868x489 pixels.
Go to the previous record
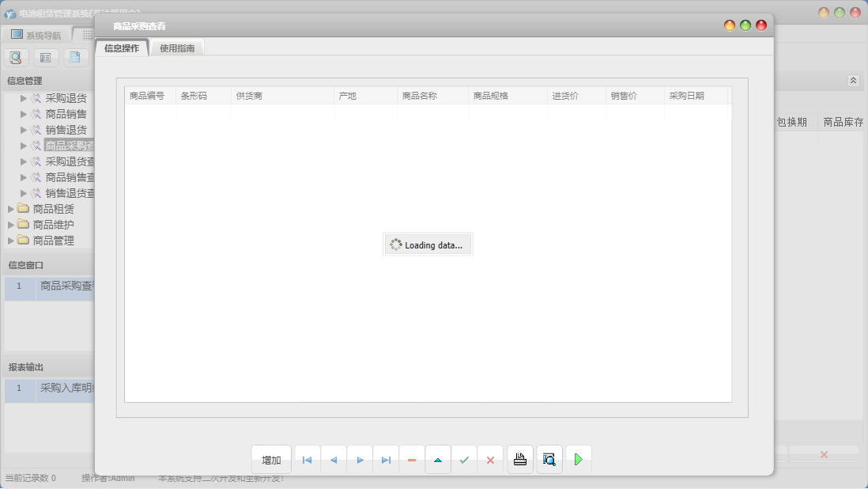pos(334,460)
